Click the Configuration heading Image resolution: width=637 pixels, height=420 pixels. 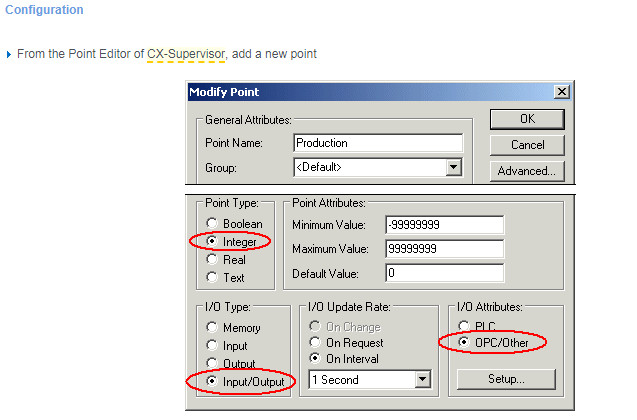(44, 10)
